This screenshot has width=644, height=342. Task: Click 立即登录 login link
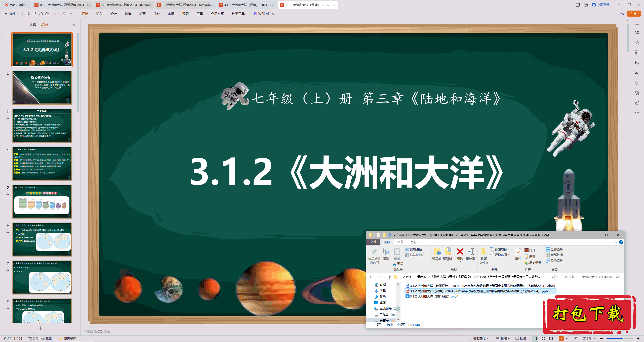pos(601,5)
